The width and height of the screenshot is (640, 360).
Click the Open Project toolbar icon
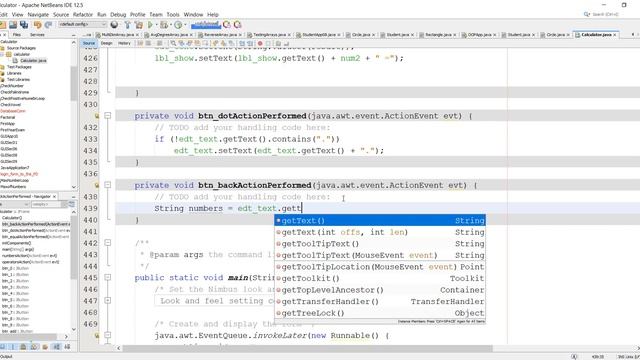13,25
